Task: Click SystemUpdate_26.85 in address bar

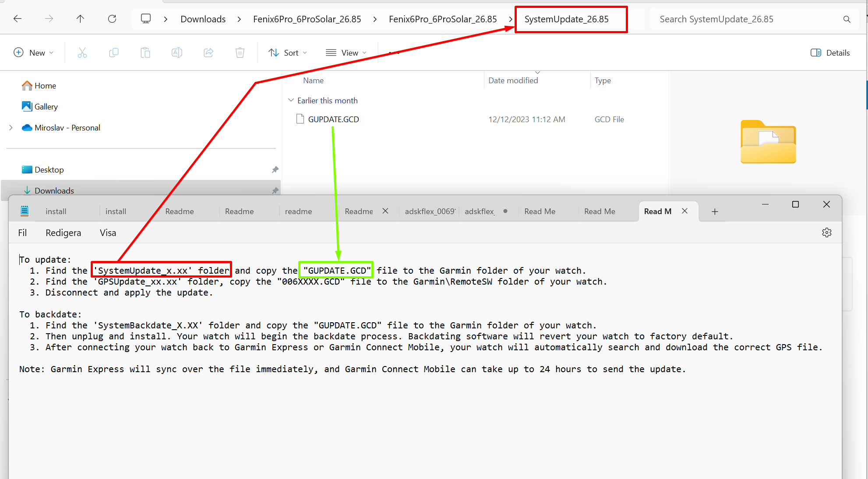Action: pyautogui.click(x=567, y=19)
